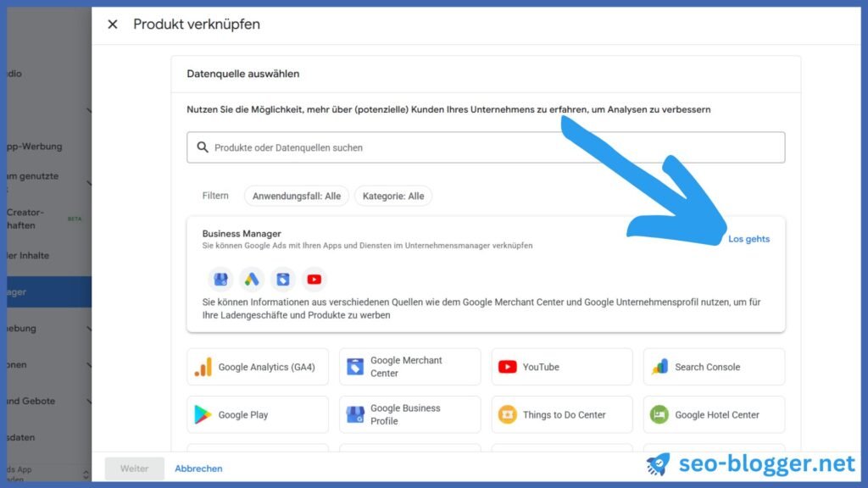Click the Filtern label
Image resolution: width=868 pixels, height=488 pixels.
[x=215, y=196]
